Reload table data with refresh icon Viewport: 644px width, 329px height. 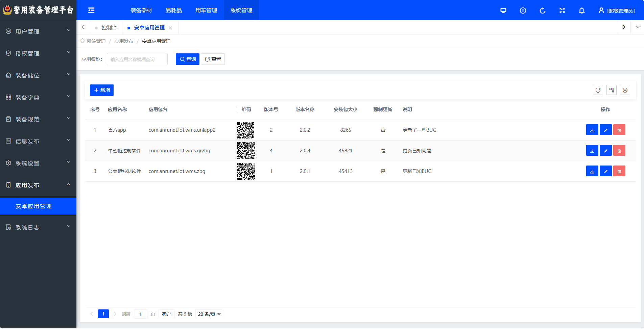(598, 90)
